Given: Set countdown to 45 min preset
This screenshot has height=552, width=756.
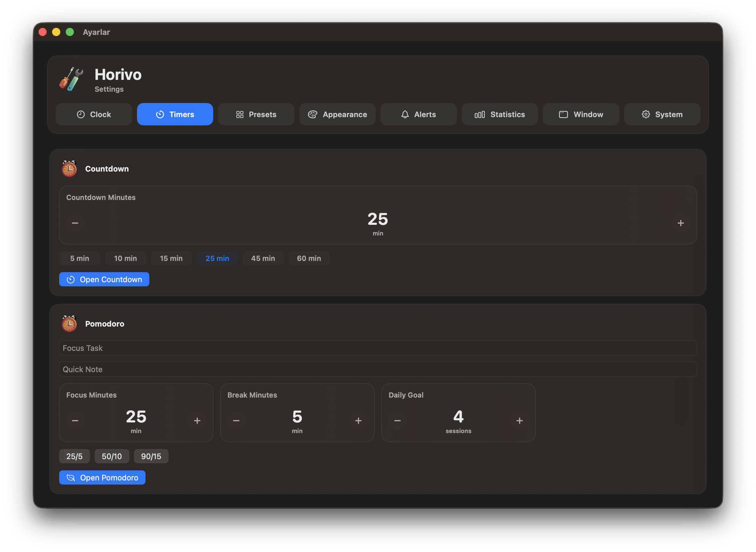Looking at the screenshot, I should 263,258.
